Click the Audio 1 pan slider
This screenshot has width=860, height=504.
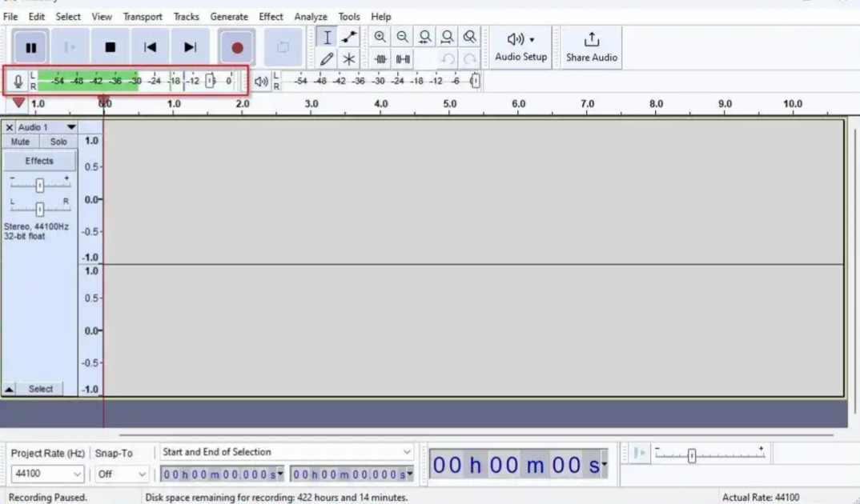39,209
